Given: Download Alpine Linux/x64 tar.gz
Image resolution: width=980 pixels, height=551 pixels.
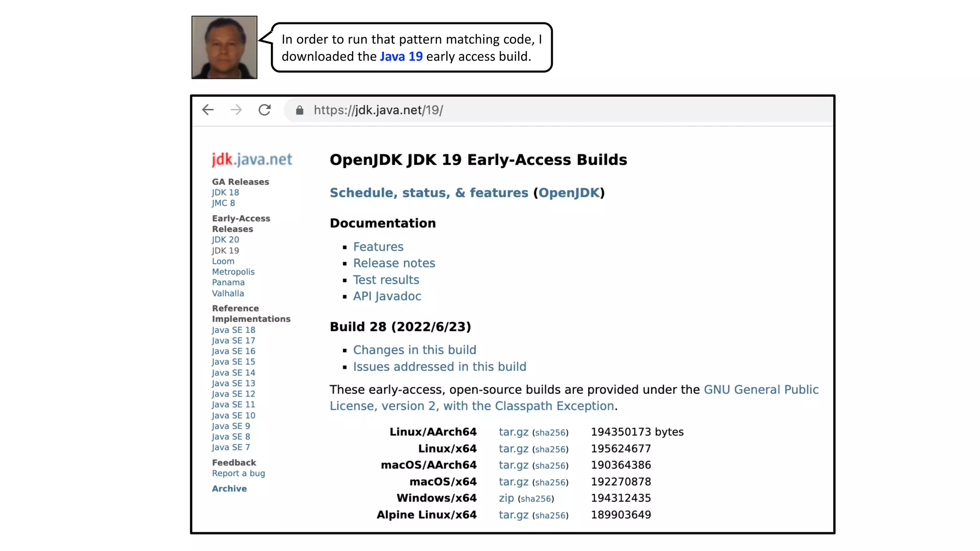Looking at the screenshot, I should pyautogui.click(x=513, y=515).
